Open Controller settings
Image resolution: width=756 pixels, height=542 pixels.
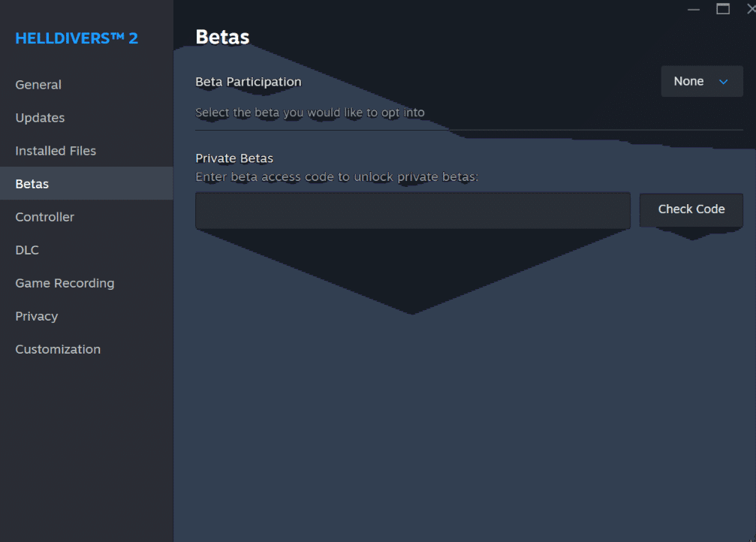(86, 217)
